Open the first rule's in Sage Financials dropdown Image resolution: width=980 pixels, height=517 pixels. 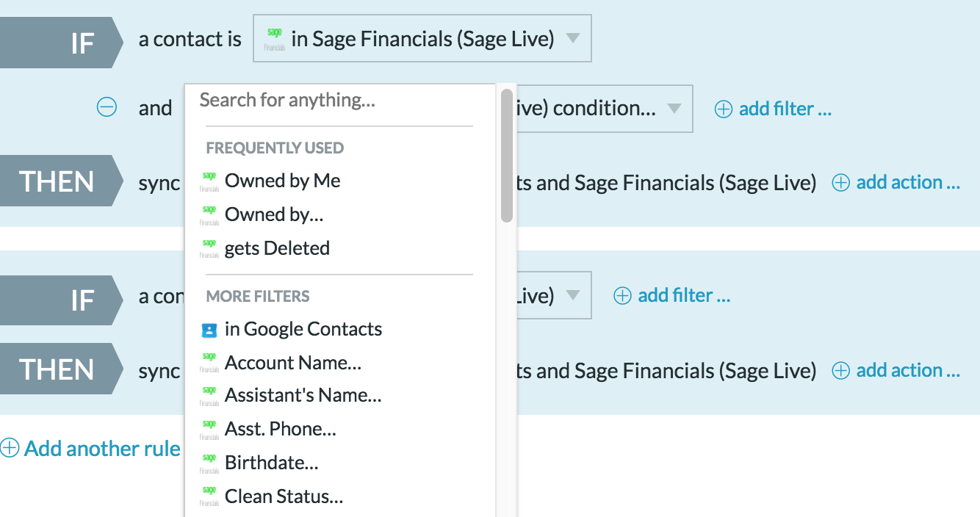point(422,38)
